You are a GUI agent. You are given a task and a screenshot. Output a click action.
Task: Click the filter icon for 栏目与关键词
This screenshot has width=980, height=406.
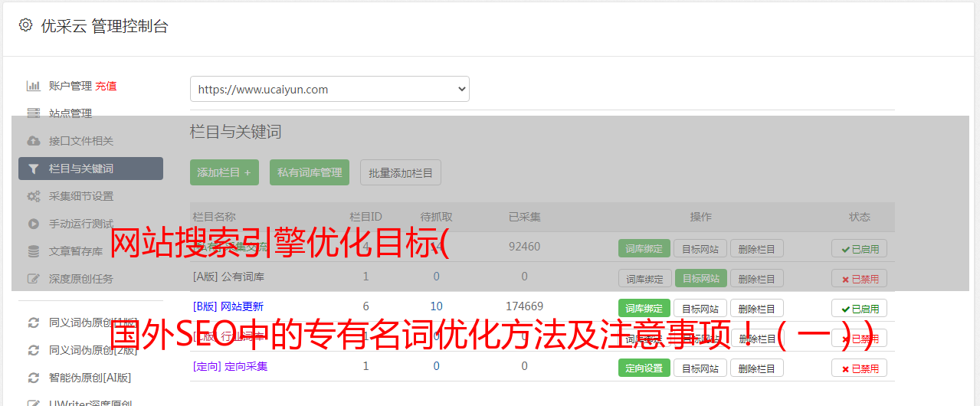tap(33, 169)
